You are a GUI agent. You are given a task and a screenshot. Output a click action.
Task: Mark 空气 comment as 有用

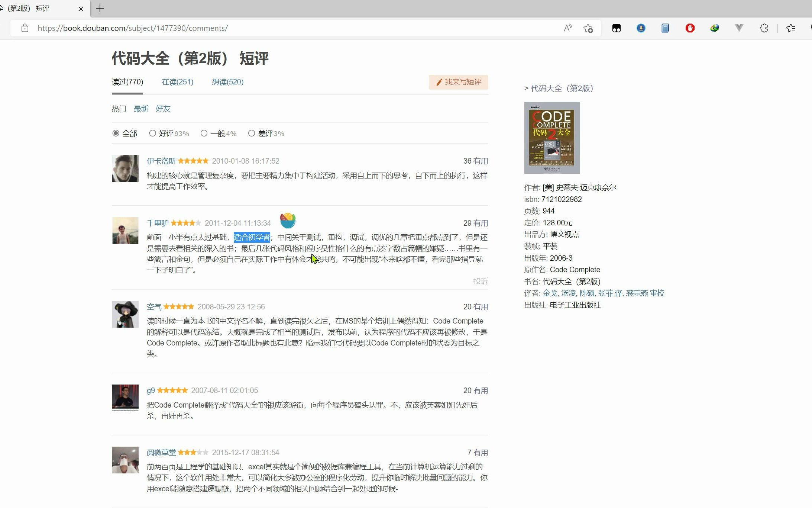(x=481, y=307)
